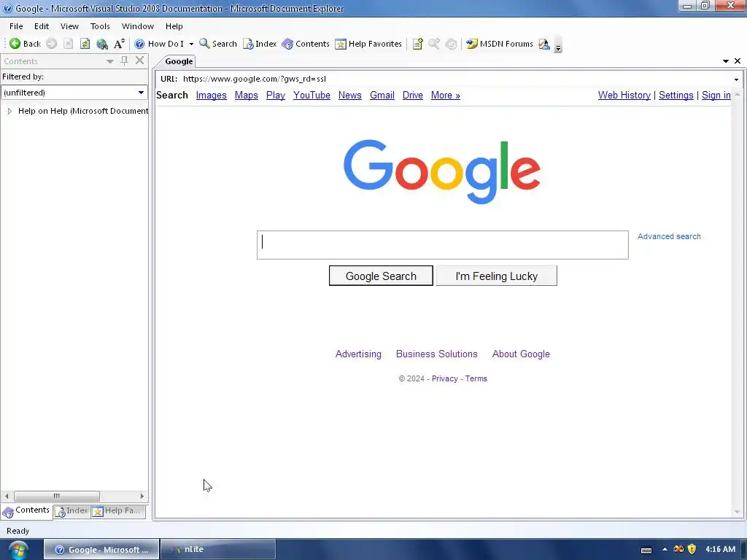Click the Back toolbar button

[26, 44]
